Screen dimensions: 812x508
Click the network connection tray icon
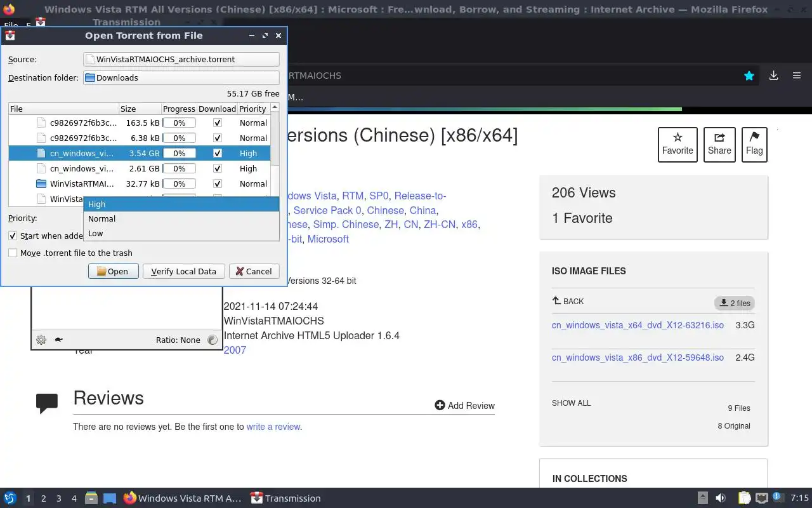(761, 498)
